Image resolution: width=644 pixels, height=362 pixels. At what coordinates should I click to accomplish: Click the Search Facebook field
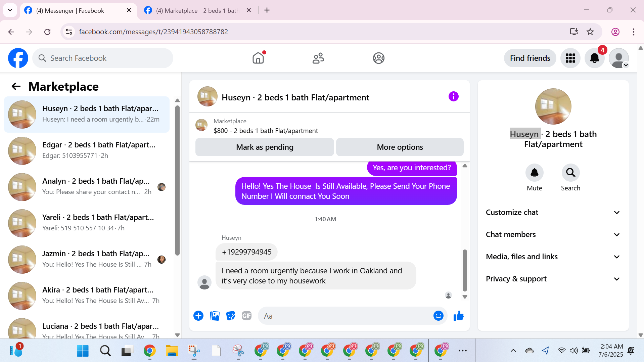coord(103,58)
